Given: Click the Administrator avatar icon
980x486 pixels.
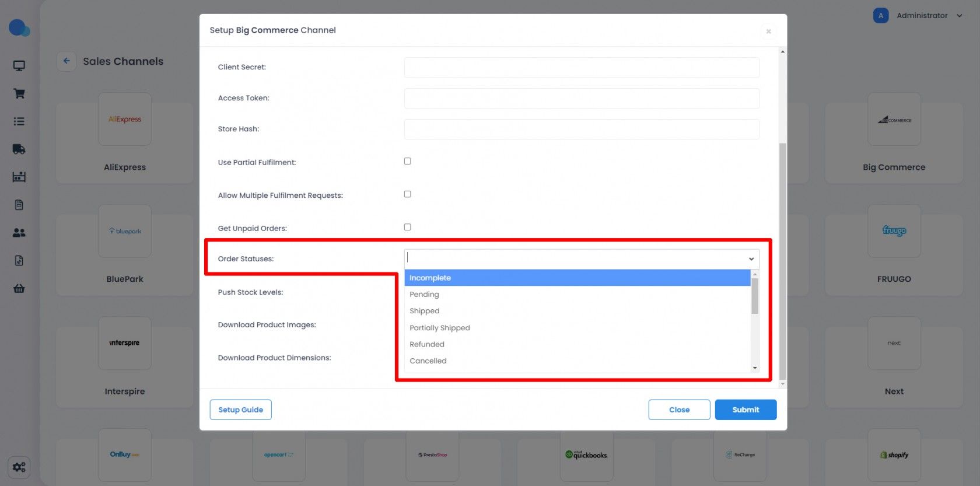Looking at the screenshot, I should [x=881, y=16].
